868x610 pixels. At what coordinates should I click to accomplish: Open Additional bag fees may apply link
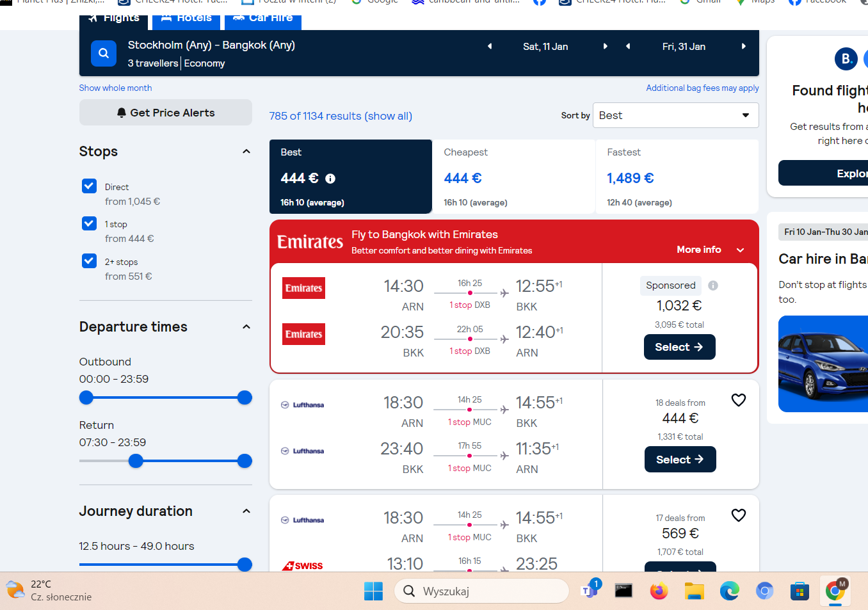[702, 88]
